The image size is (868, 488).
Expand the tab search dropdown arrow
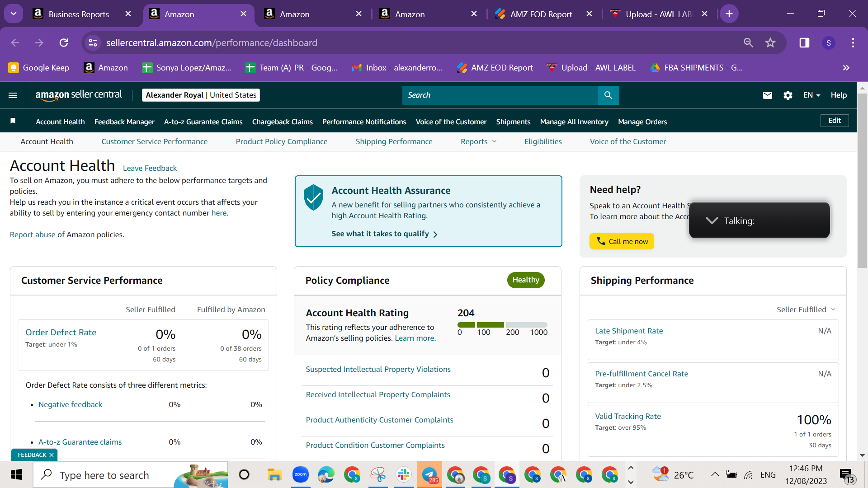pyautogui.click(x=14, y=14)
